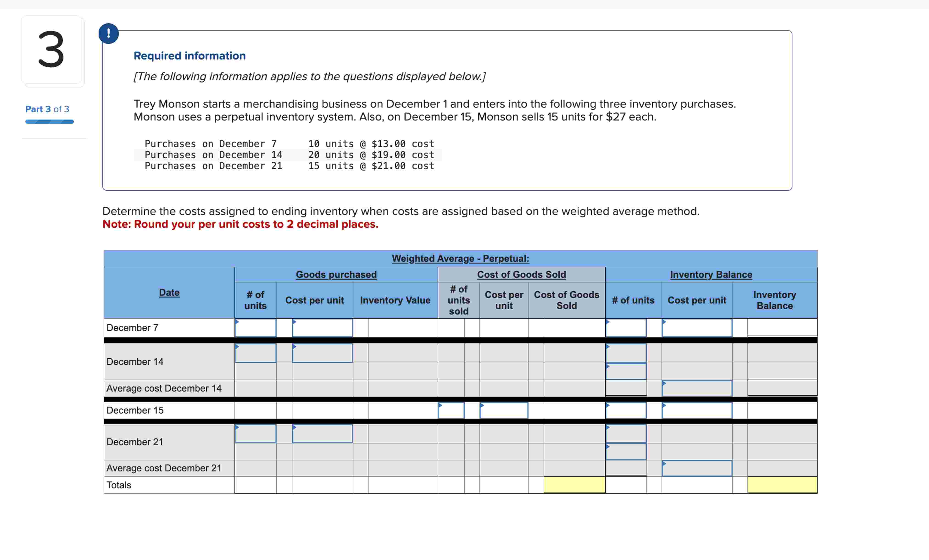The height and width of the screenshot is (560, 929).
Task: Click December 21 purchased cost per unit cell
Action: pyautogui.click(x=322, y=433)
